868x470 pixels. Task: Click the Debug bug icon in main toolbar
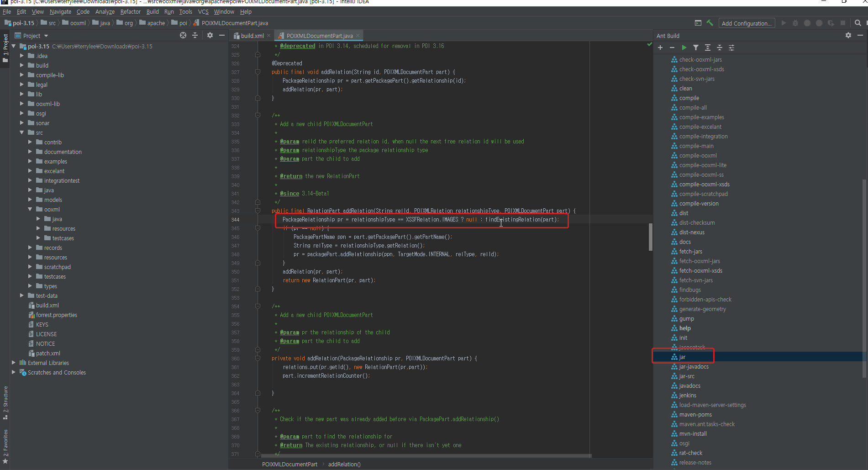click(795, 23)
